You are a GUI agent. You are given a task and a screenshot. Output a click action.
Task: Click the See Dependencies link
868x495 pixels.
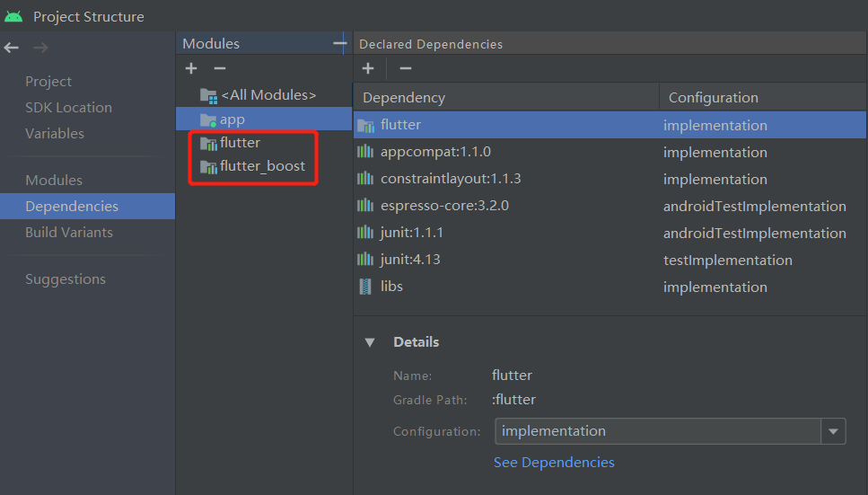tap(554, 463)
